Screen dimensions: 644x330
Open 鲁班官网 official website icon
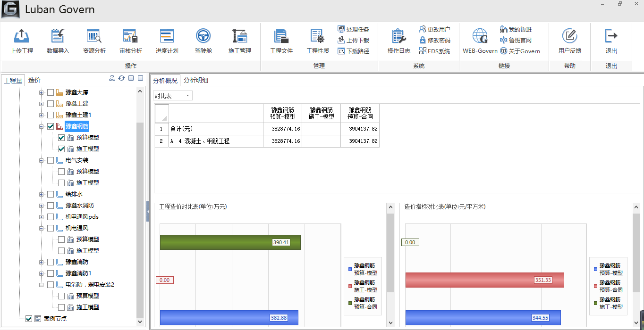point(504,40)
